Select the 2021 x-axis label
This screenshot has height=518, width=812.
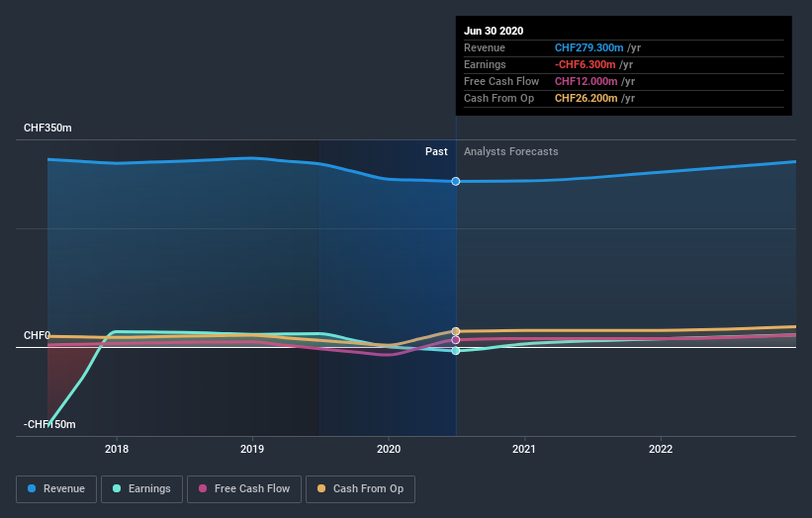(524, 449)
